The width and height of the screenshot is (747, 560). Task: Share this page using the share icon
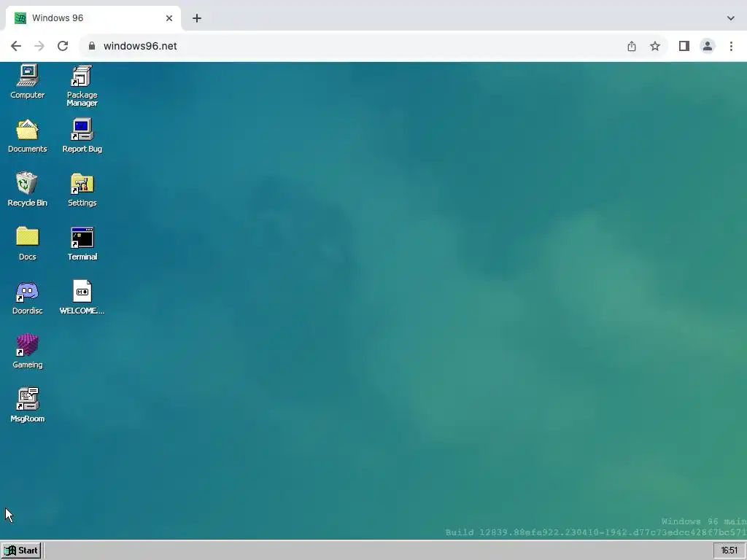(632, 46)
